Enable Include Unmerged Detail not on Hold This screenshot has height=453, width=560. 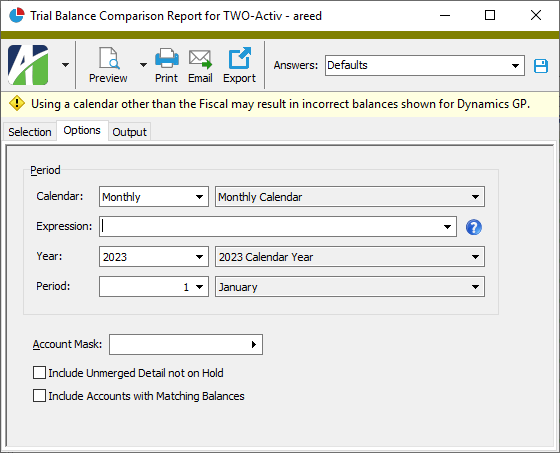click(x=39, y=373)
